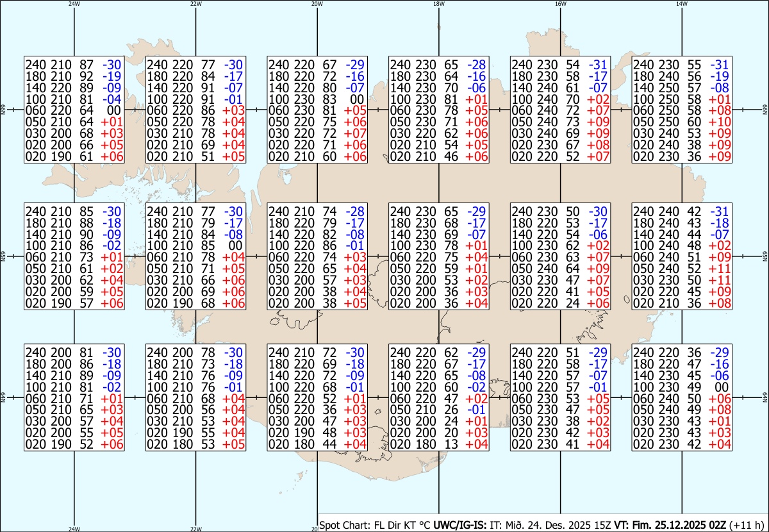This screenshot has height=532, width=769.
Task: Select the (+11 h) forecast offset text
Action: pos(747,525)
